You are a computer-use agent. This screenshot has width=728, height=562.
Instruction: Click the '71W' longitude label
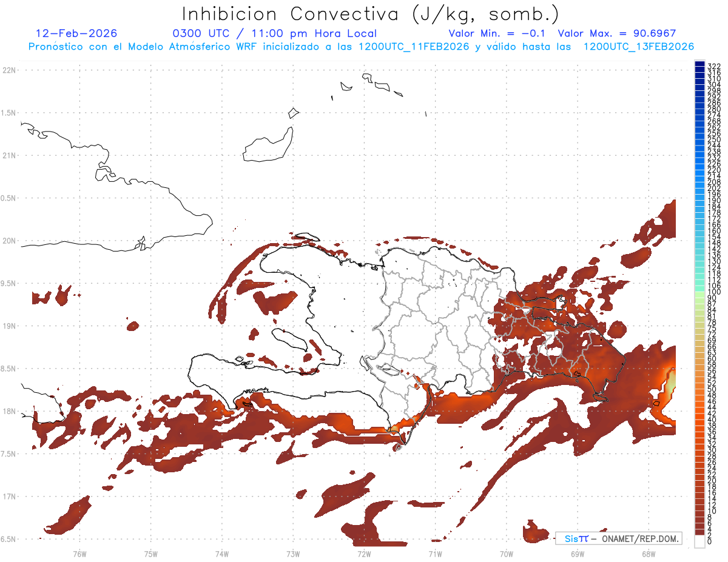[435, 554]
